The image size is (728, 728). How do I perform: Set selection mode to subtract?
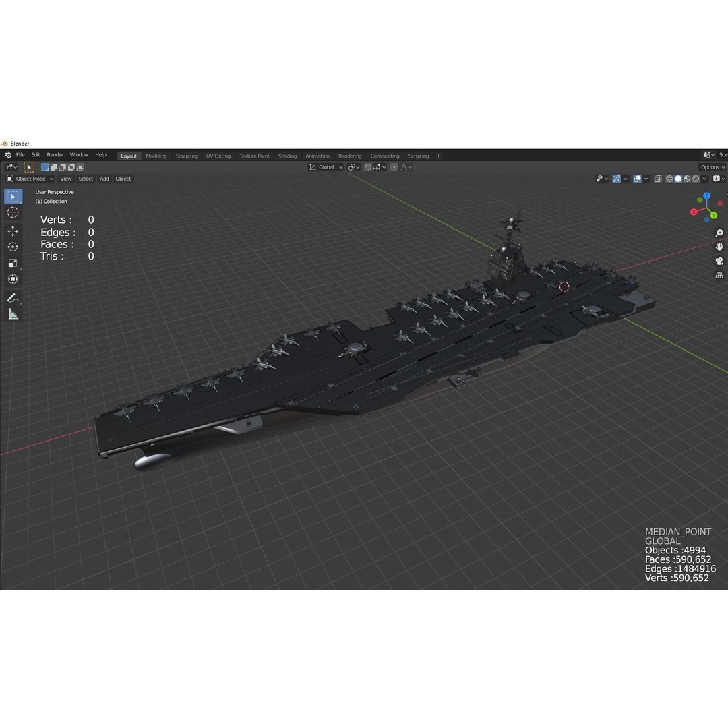(63, 167)
